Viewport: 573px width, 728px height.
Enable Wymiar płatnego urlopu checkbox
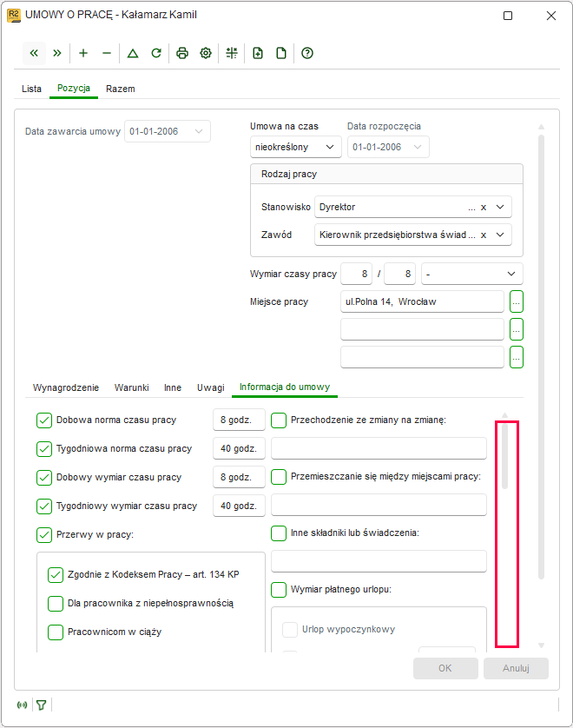tap(279, 590)
